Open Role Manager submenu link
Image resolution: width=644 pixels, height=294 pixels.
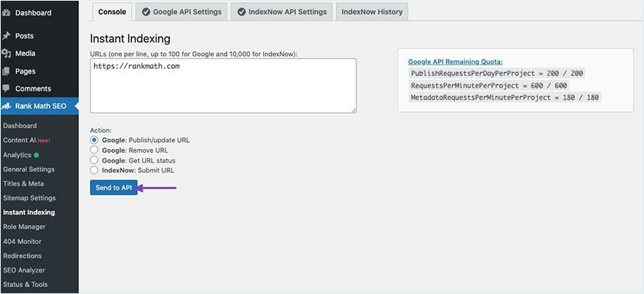point(25,227)
